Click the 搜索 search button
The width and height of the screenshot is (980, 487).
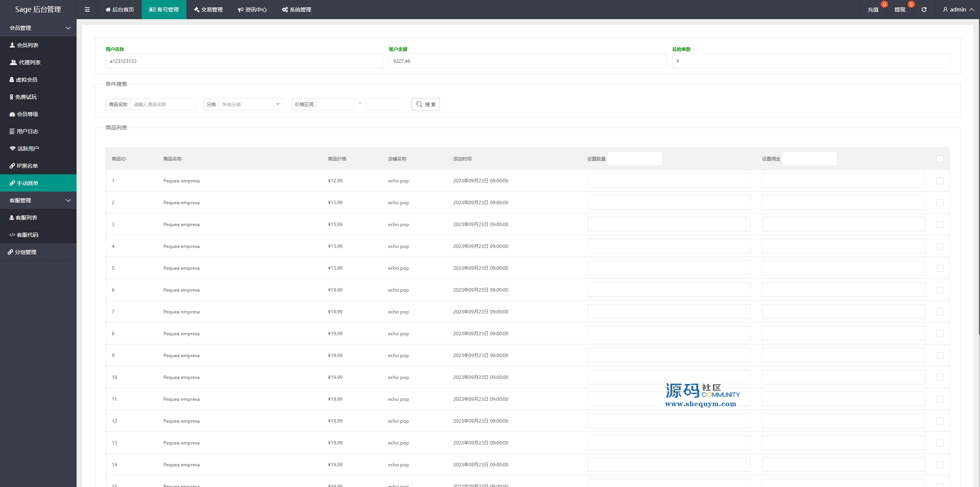425,104
